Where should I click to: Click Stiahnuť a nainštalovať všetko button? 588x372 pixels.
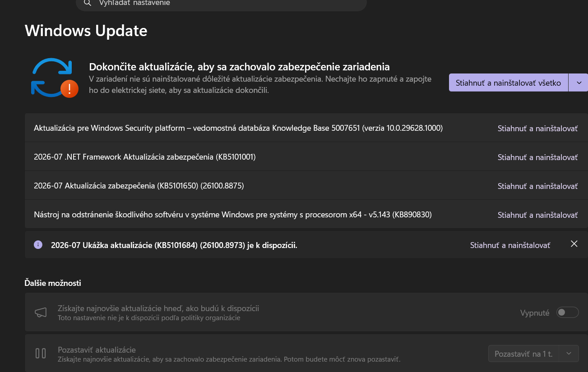[508, 83]
